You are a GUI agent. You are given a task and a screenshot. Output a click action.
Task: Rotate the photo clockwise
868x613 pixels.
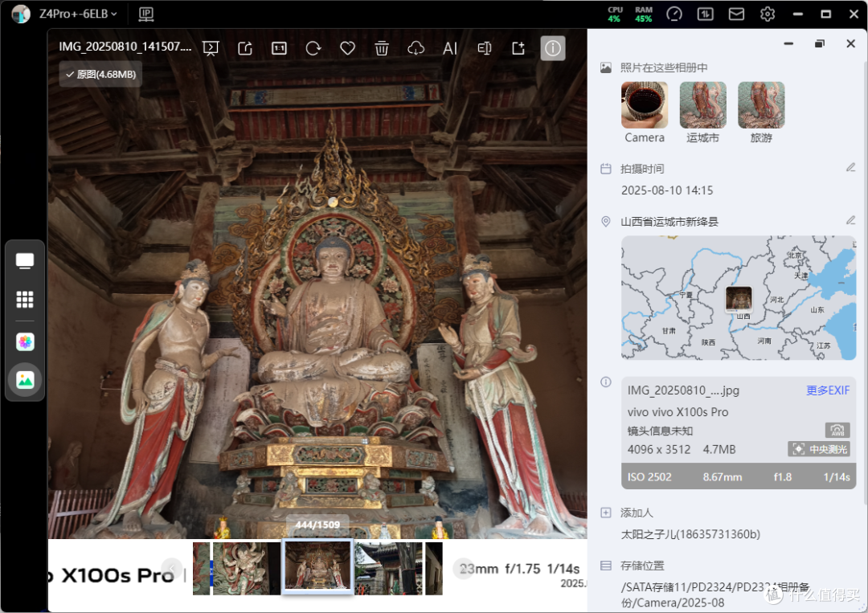[x=313, y=49]
